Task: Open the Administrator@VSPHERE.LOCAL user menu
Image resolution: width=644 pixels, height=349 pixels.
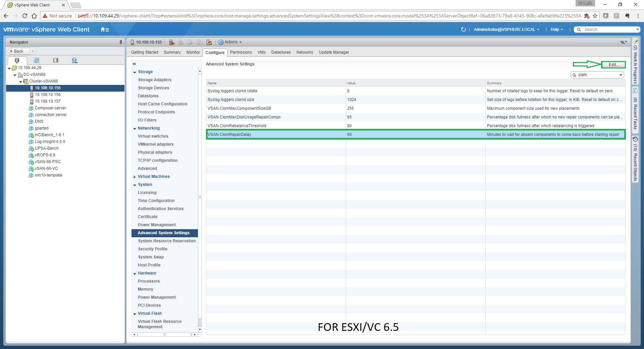Action: [506, 30]
